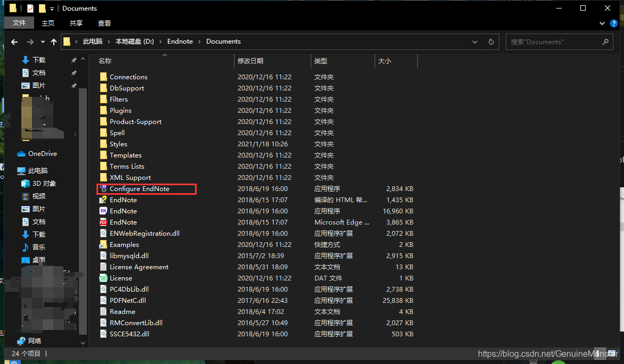
Task: Select the Filters folder name
Action: pyautogui.click(x=119, y=100)
